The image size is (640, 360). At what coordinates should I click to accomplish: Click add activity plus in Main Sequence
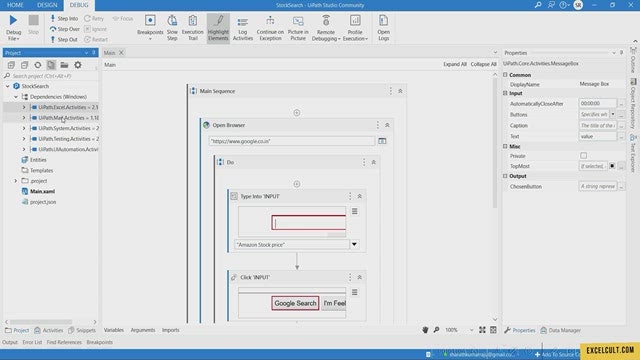tap(297, 113)
